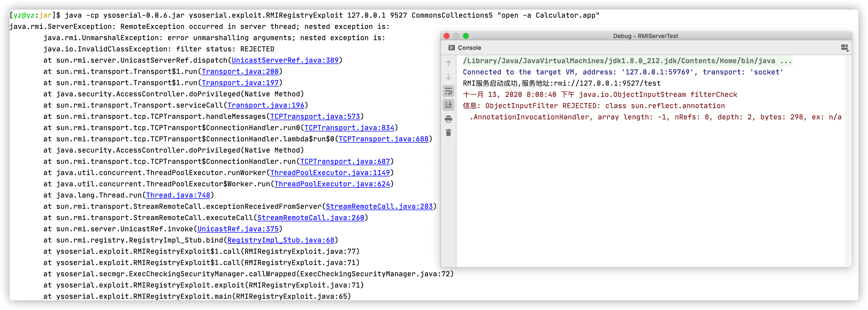The width and height of the screenshot is (868, 310).
Task: Clear console with trash icon
Action: [448, 133]
